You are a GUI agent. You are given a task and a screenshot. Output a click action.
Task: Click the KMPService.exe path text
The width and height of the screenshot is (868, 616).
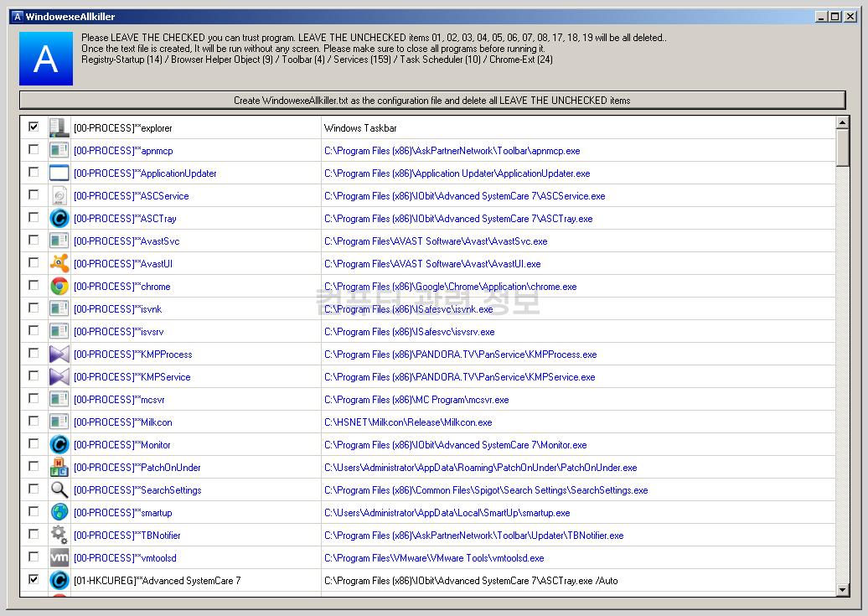[x=459, y=377]
